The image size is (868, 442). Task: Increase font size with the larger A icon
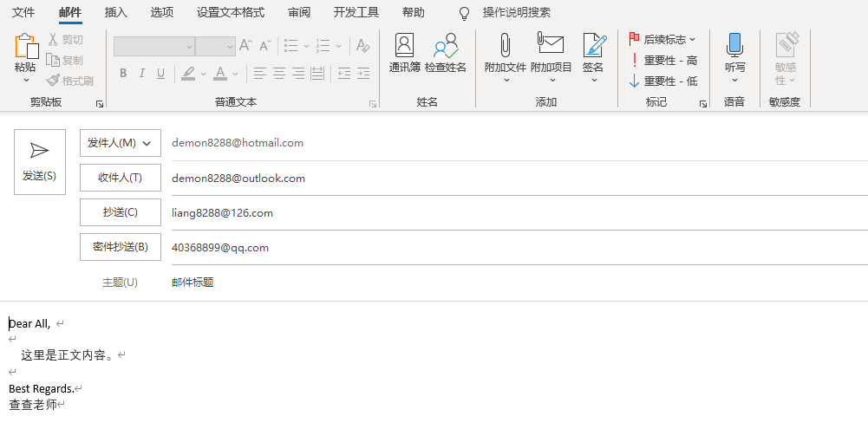pos(245,46)
